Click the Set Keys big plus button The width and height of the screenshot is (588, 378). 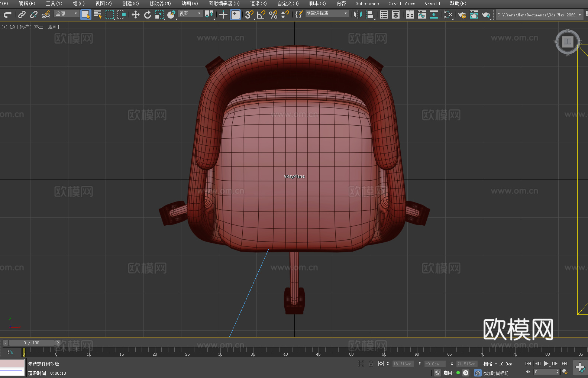(x=580, y=368)
